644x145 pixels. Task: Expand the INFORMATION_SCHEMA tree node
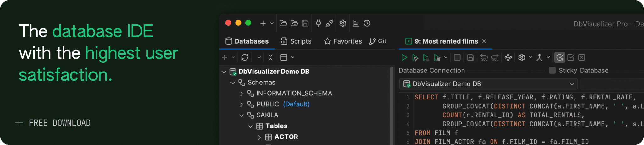tap(241, 94)
